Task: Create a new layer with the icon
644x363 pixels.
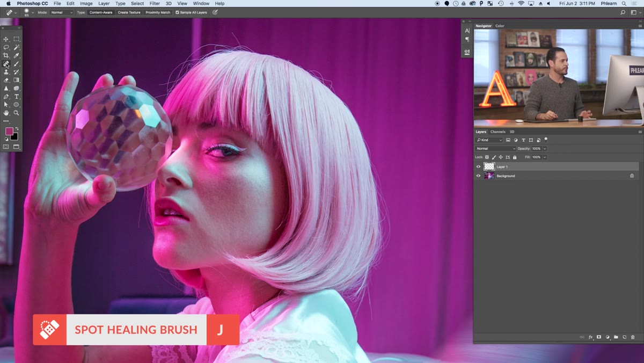Action: point(625,337)
